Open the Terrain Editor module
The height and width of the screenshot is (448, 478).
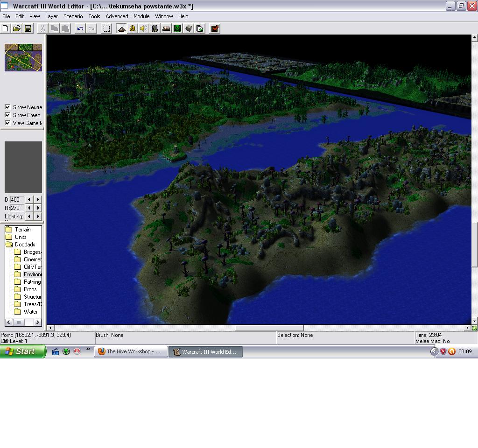coord(121,28)
